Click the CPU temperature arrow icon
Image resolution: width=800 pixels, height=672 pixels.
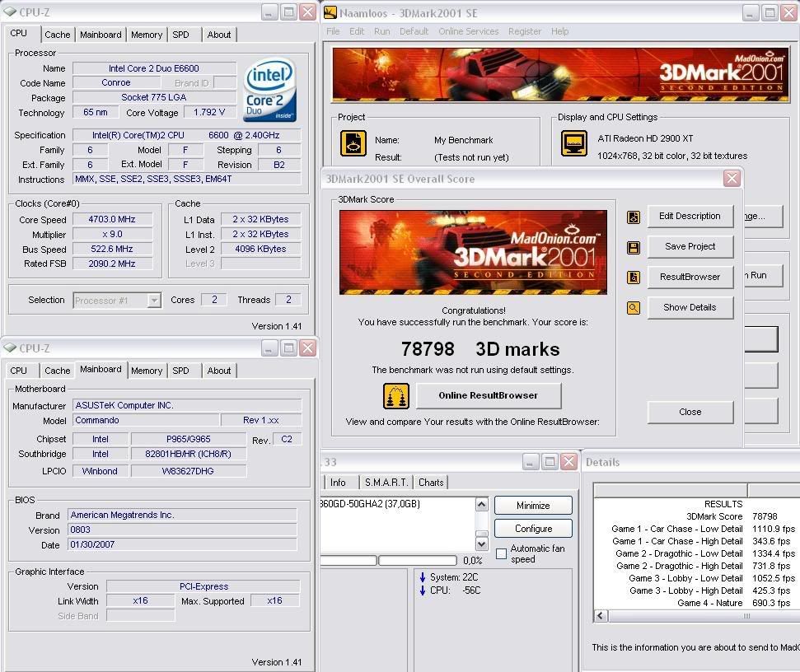click(x=423, y=590)
